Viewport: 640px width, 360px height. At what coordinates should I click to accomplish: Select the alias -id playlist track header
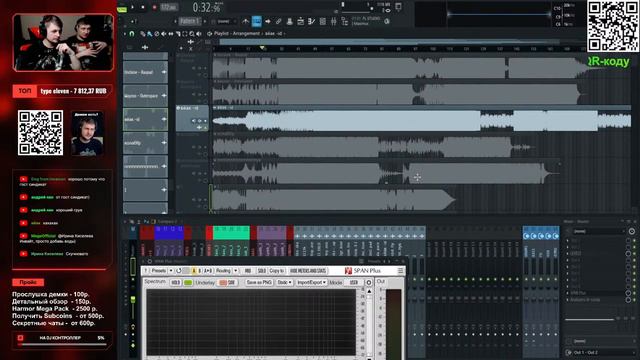[x=192, y=119]
